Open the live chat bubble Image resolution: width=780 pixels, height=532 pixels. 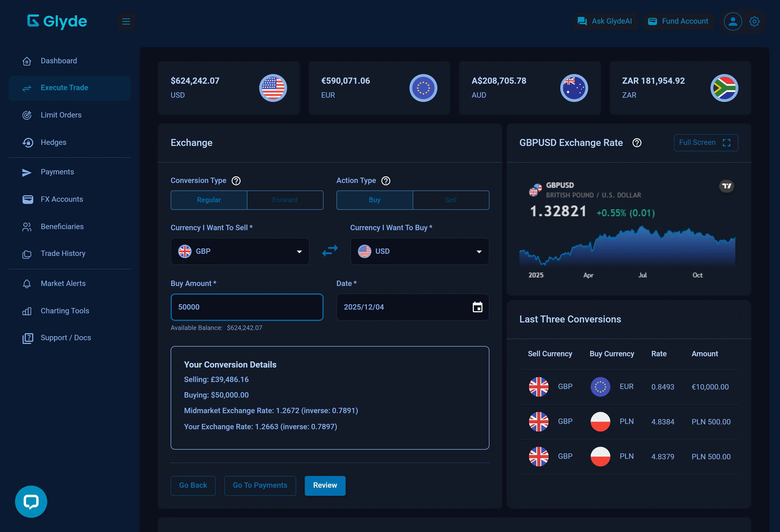pos(31,501)
